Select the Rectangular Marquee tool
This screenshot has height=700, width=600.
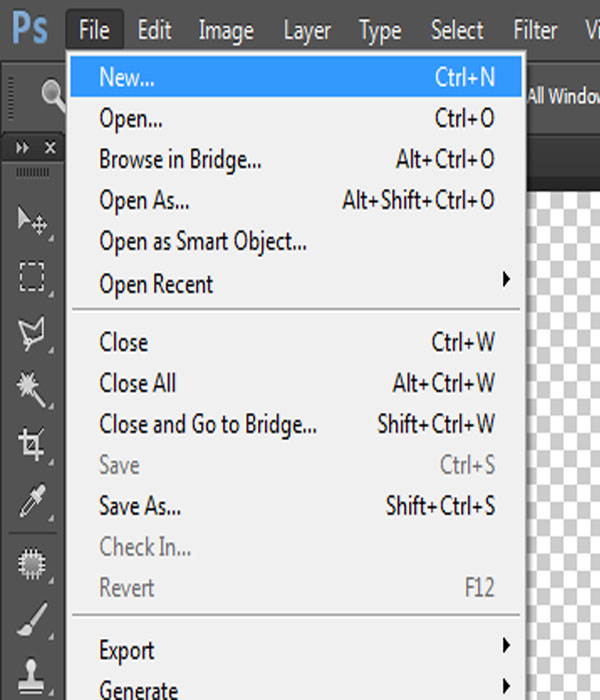(32, 276)
